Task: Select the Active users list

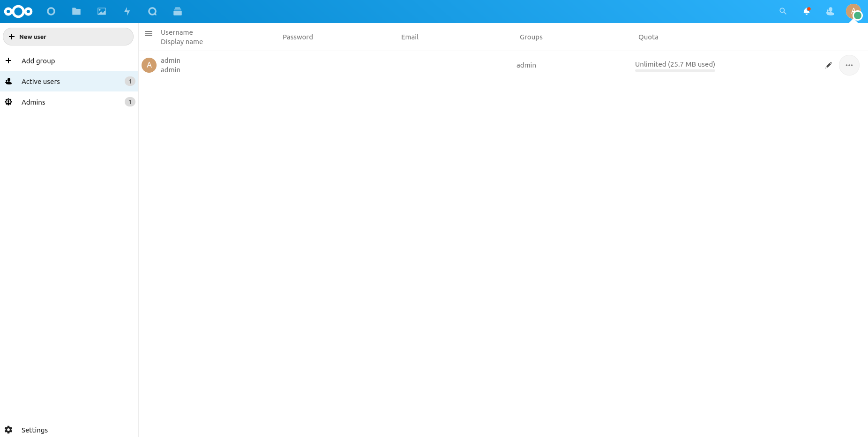Action: pyautogui.click(x=41, y=82)
